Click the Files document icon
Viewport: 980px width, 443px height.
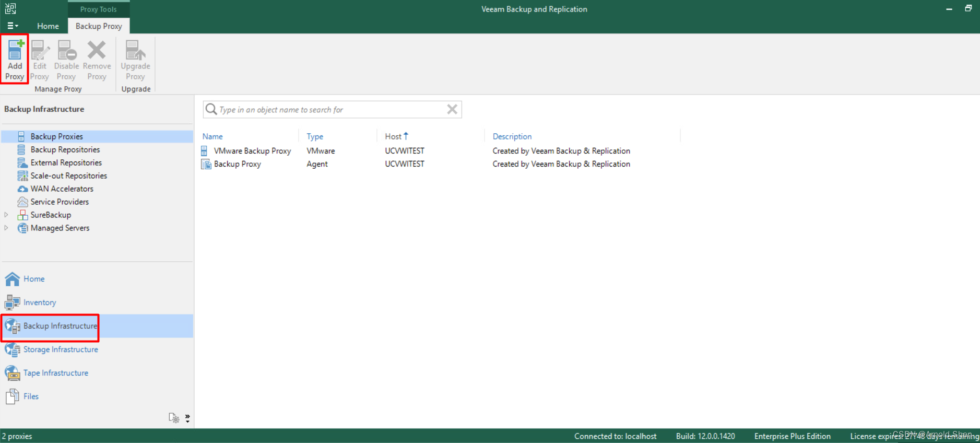coord(13,397)
